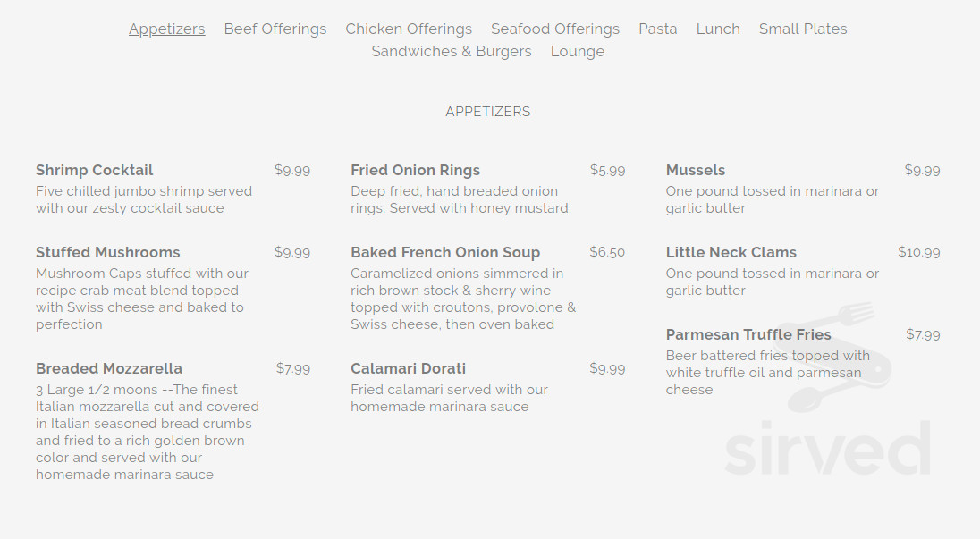Viewport: 980px width, 539px height.
Task: Click the Breaded Mozzarella item name
Action: [x=109, y=368]
